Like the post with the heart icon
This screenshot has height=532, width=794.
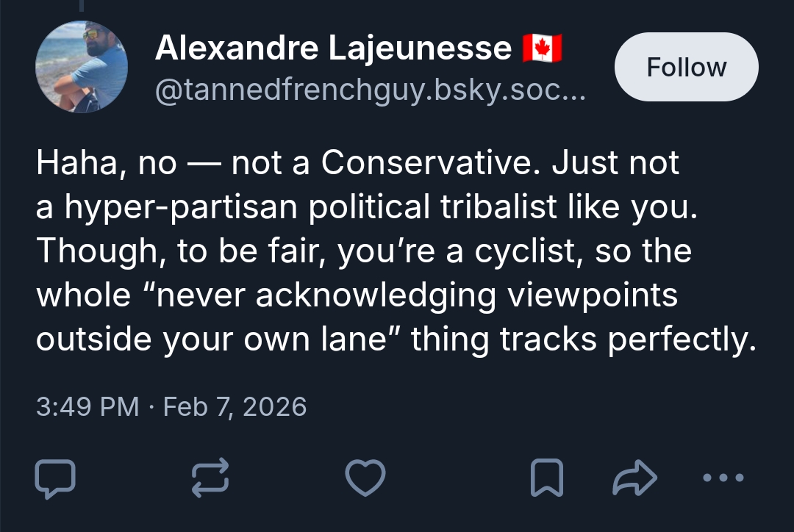click(x=365, y=478)
